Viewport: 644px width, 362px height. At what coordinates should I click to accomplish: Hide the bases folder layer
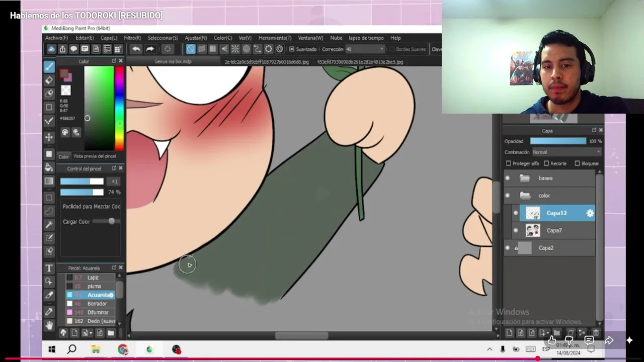tap(508, 178)
